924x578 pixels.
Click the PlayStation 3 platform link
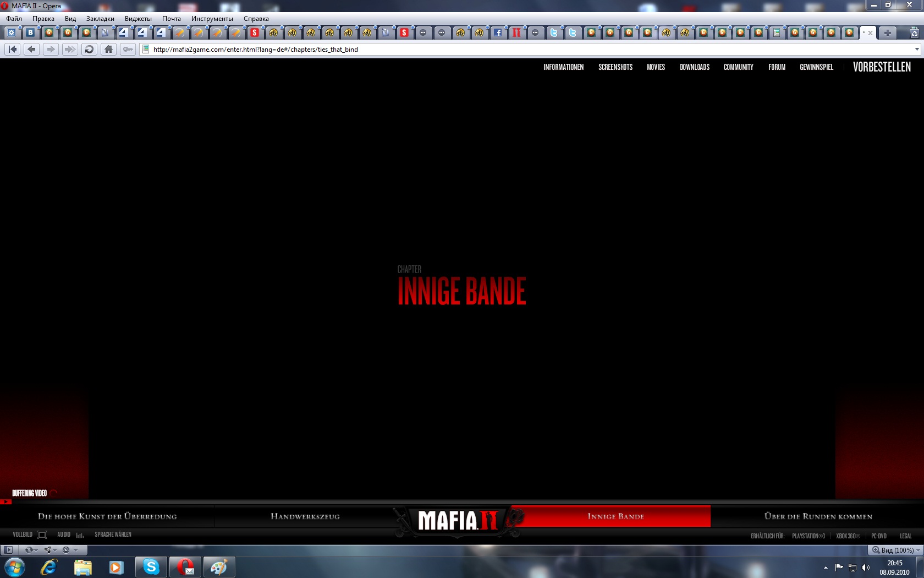809,536
